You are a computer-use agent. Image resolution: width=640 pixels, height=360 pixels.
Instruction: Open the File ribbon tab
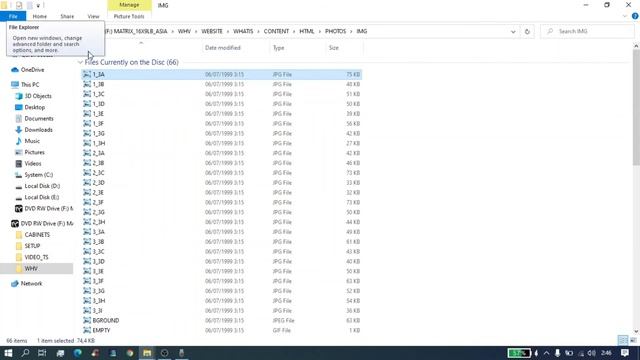tap(13, 16)
